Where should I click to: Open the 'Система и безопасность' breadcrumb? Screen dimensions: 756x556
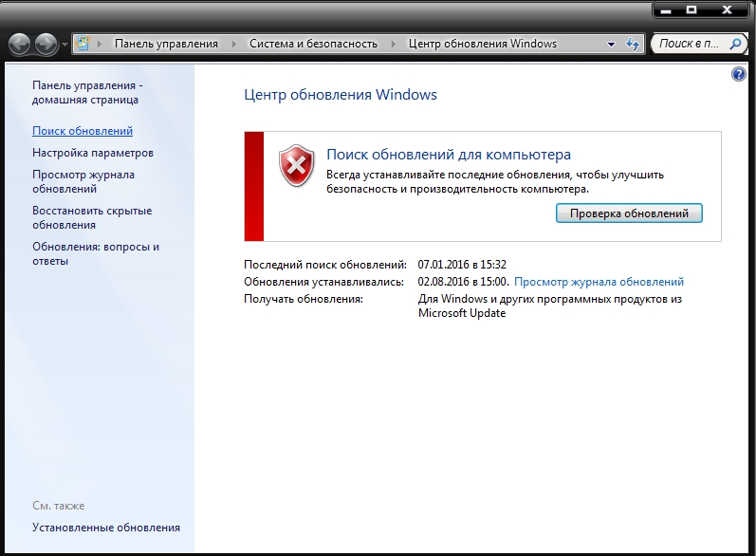point(313,44)
